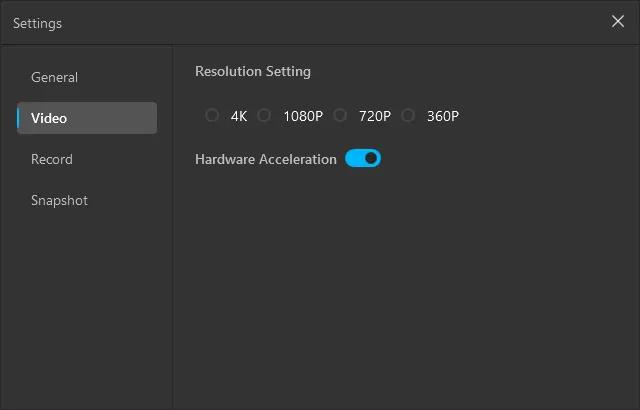This screenshot has height=410, width=640.
Task: Pick the 720P resolution radio circle
Action: click(340, 115)
